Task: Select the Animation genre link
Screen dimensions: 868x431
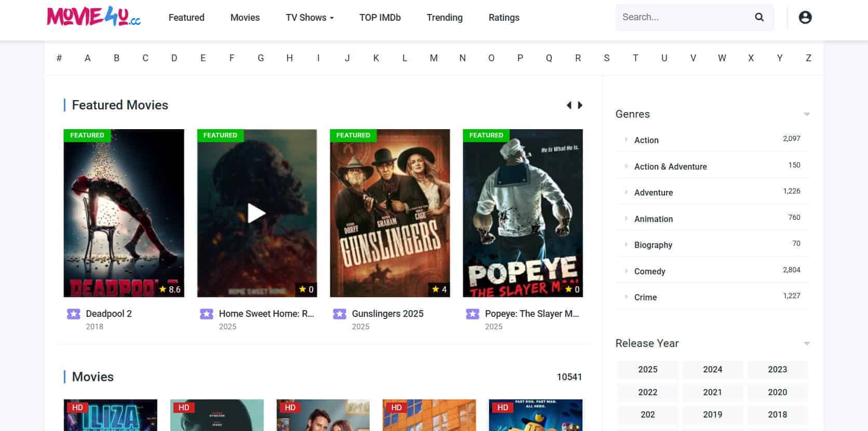Action: point(653,219)
